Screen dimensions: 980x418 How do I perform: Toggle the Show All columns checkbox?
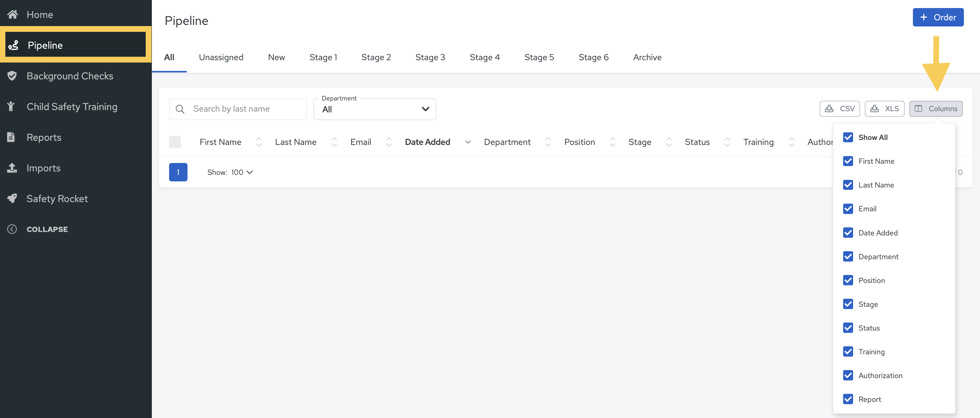[848, 137]
